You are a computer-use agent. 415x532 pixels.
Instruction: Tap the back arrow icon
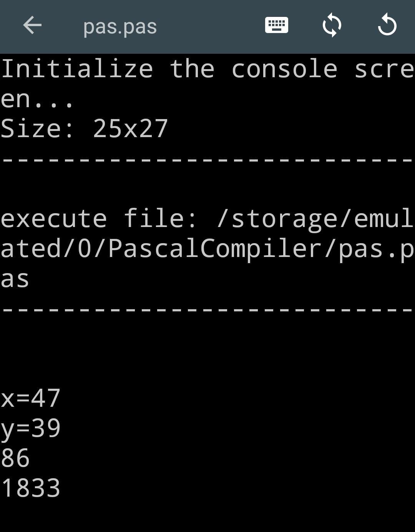click(x=32, y=26)
